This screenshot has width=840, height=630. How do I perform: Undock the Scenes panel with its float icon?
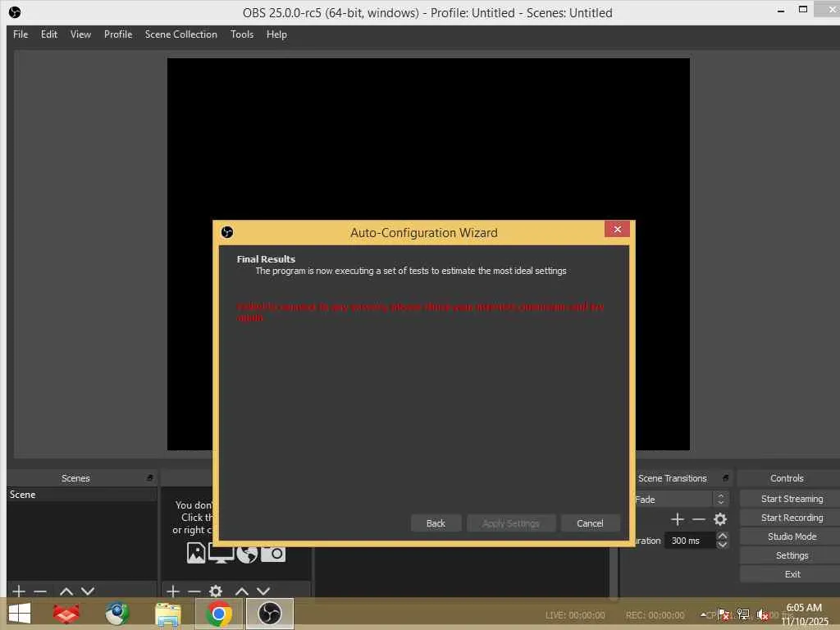(149, 478)
